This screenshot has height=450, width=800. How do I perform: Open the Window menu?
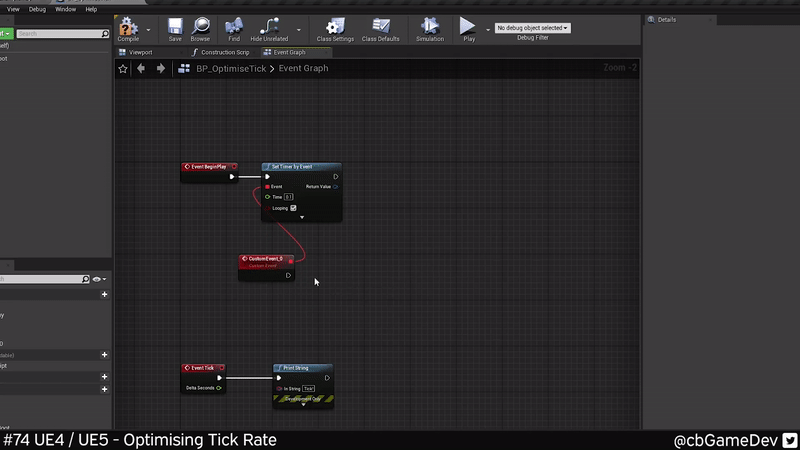(x=65, y=9)
